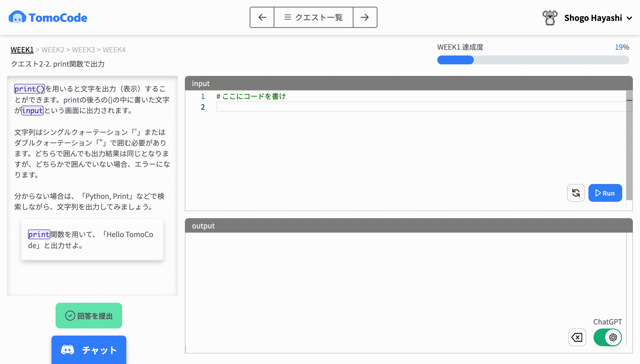Run the code with Run button
This screenshot has height=364, width=640.
click(x=605, y=193)
